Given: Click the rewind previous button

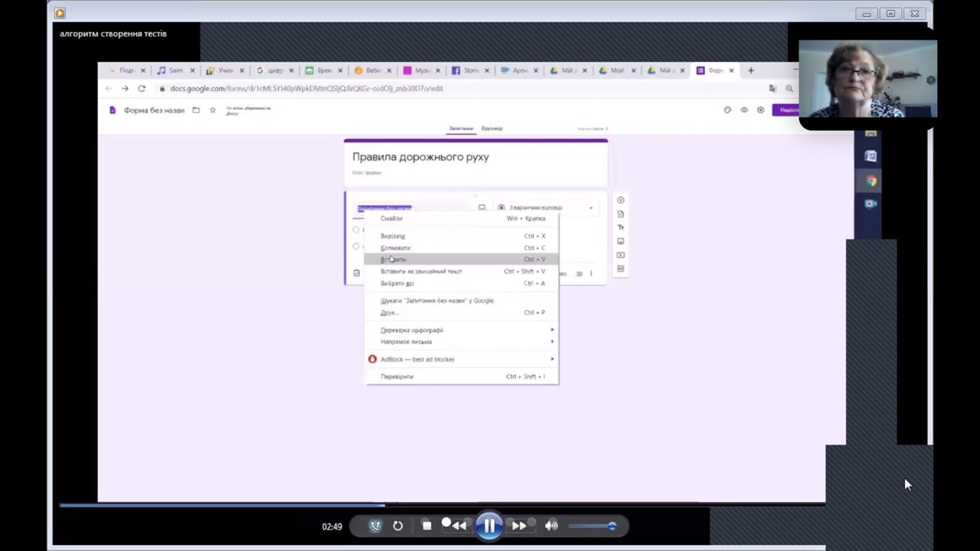Looking at the screenshot, I should (x=459, y=526).
